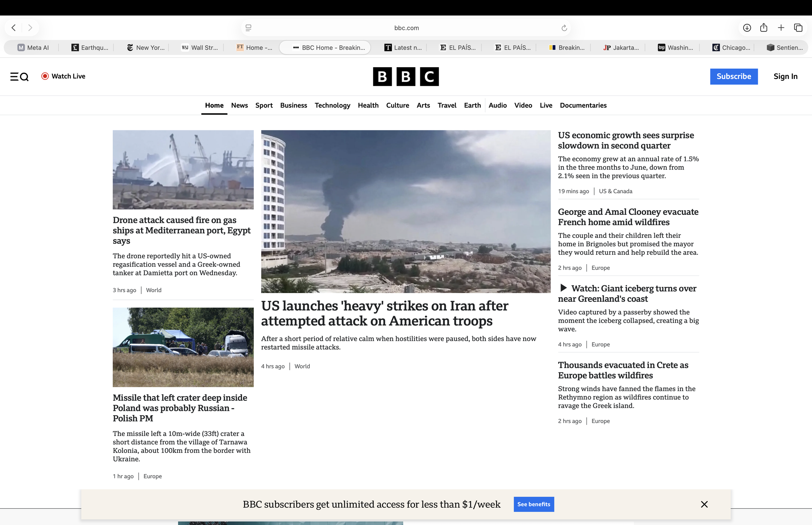The image size is (812, 525).
Task: Dismiss the subscriber banner with X
Action: [x=704, y=504]
